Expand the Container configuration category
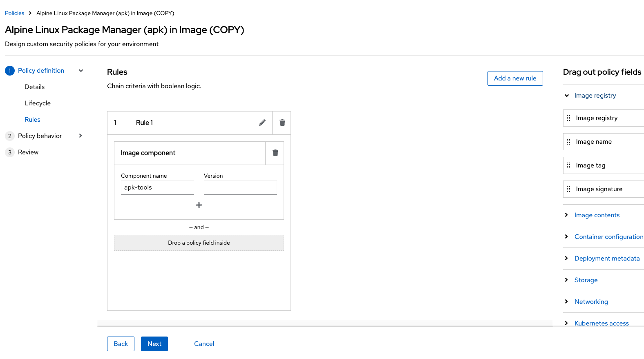 tap(566, 236)
